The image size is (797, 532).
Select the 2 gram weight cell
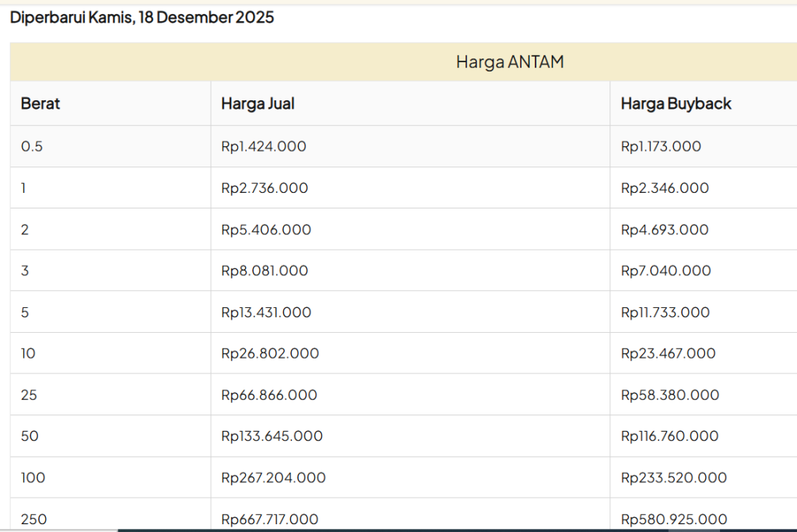click(25, 229)
